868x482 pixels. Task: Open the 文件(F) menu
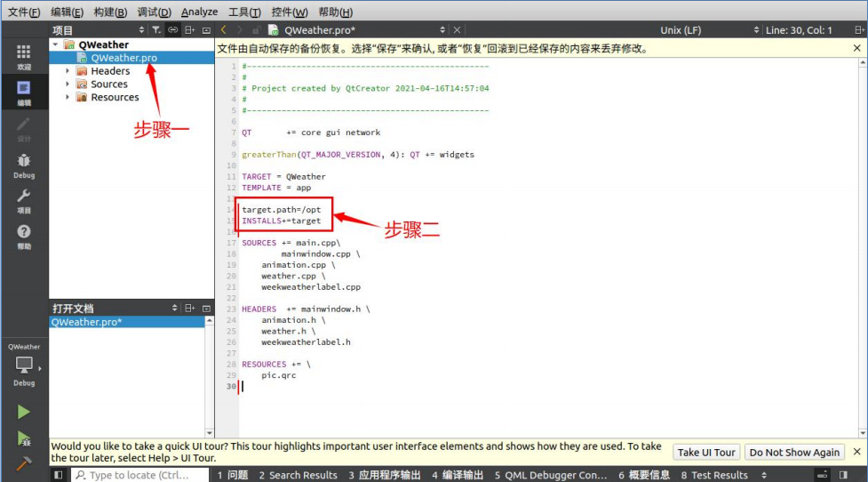[24, 12]
